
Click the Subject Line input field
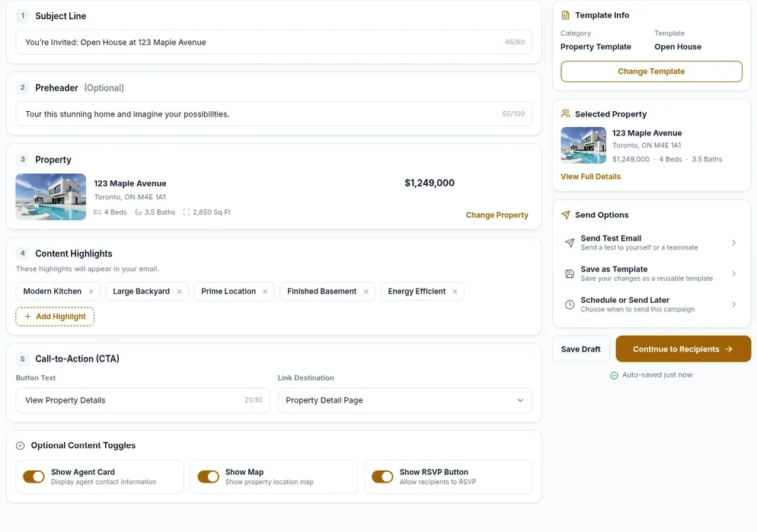(x=273, y=42)
